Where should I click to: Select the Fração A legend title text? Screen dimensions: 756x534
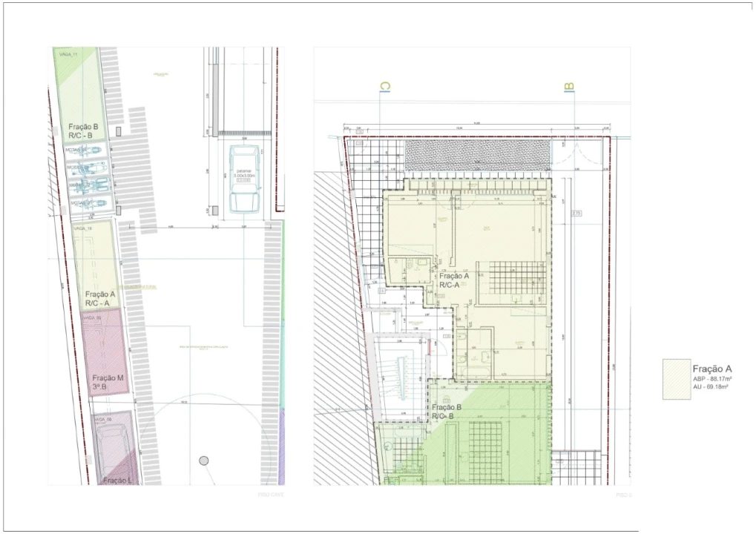click(712, 369)
